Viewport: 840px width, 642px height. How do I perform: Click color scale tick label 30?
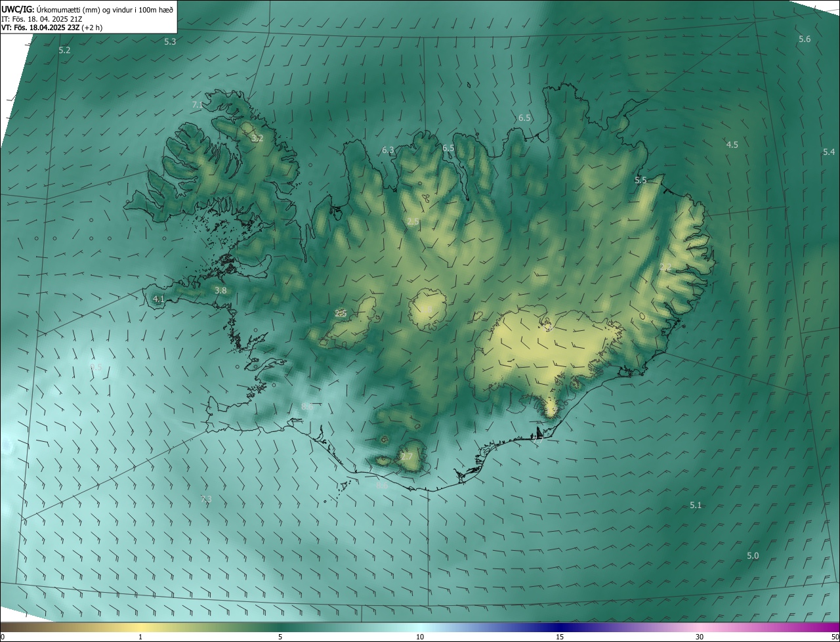pyautogui.click(x=700, y=637)
